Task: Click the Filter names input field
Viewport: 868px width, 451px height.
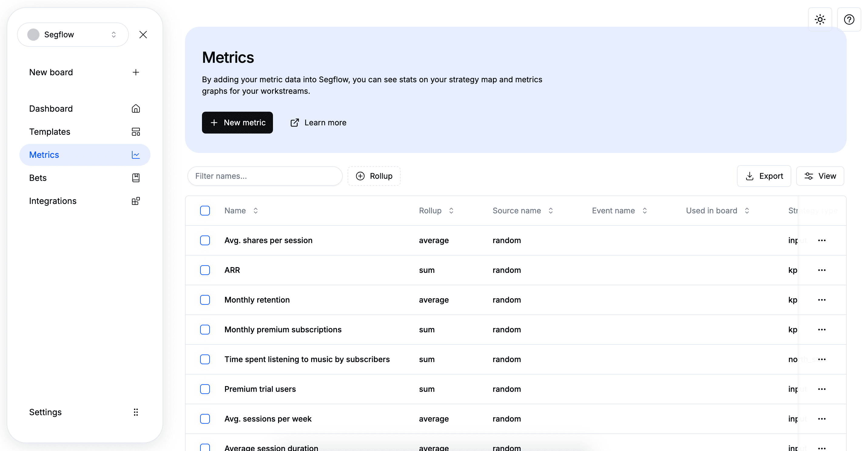Action: 265,176
